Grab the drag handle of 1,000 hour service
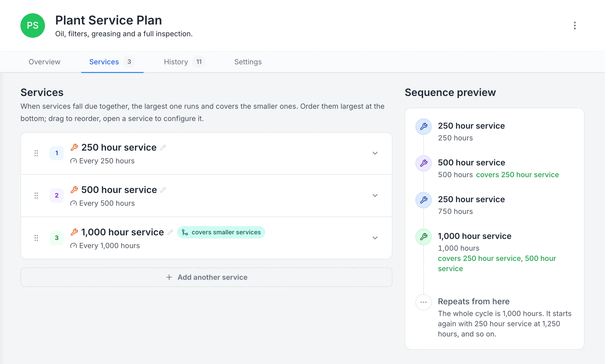Screen dimensions: 605x364 (36, 238)
